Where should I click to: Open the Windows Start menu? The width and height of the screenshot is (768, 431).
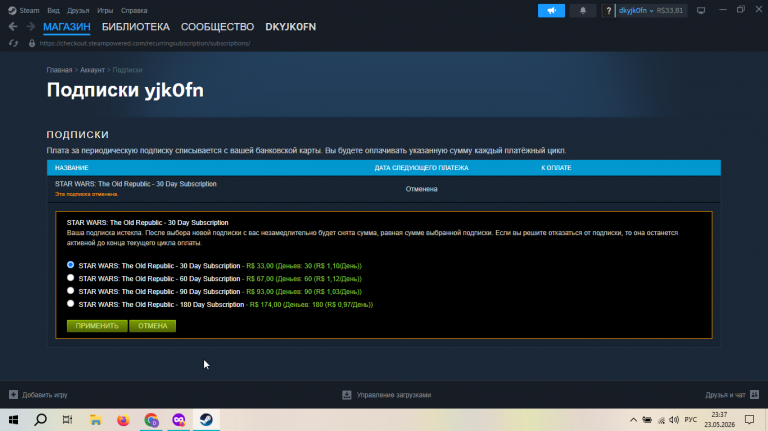coord(13,420)
